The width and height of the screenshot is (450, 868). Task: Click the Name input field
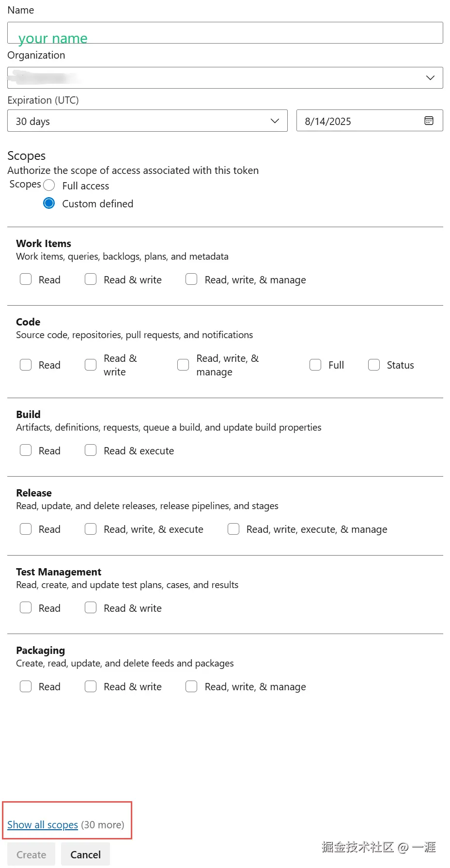[x=225, y=32]
